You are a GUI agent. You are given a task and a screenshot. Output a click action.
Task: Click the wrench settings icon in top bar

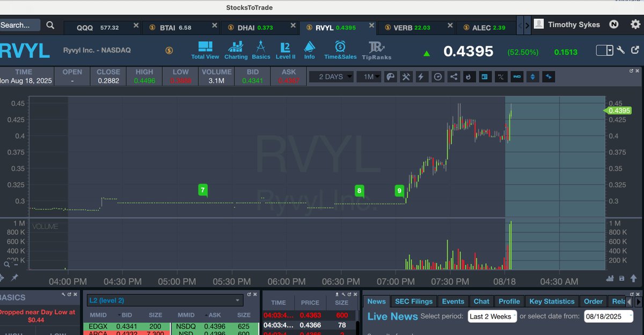pos(621,50)
